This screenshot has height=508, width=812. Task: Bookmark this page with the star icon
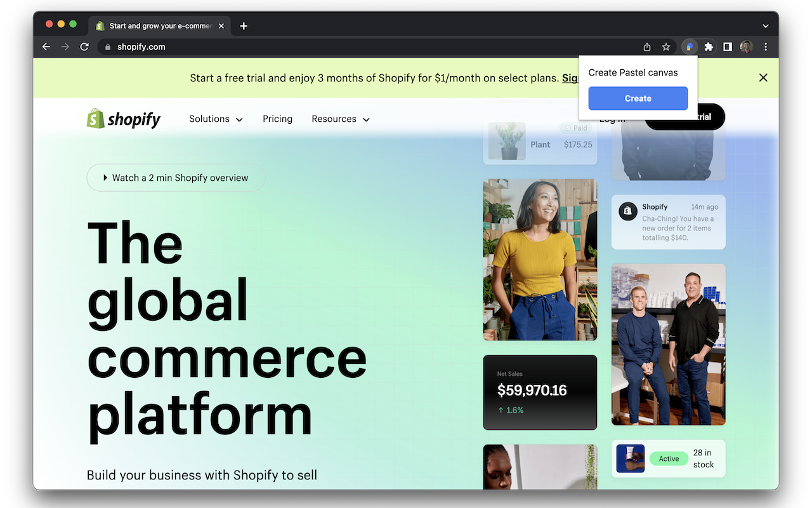[666, 47]
